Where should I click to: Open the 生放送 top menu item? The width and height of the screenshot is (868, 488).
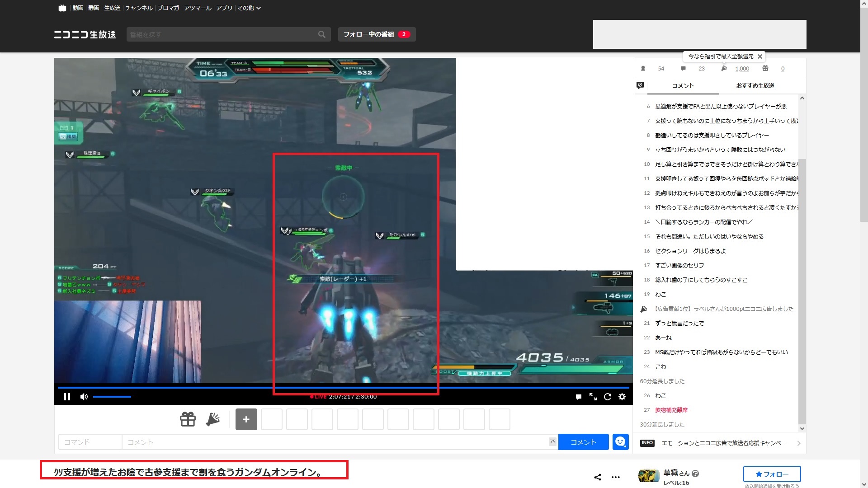point(112,8)
